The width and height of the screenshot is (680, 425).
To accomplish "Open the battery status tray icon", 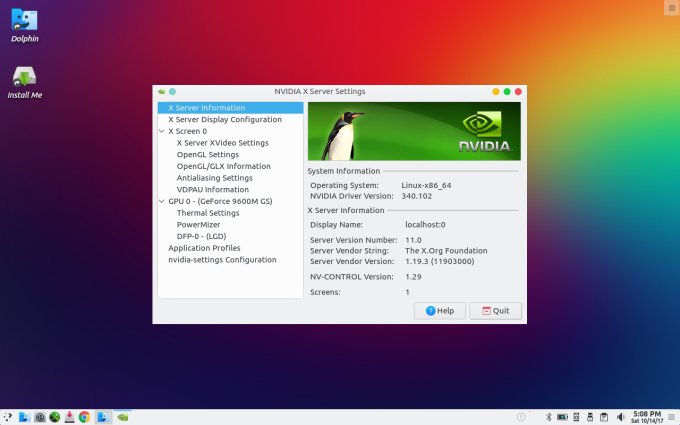I will [562, 417].
